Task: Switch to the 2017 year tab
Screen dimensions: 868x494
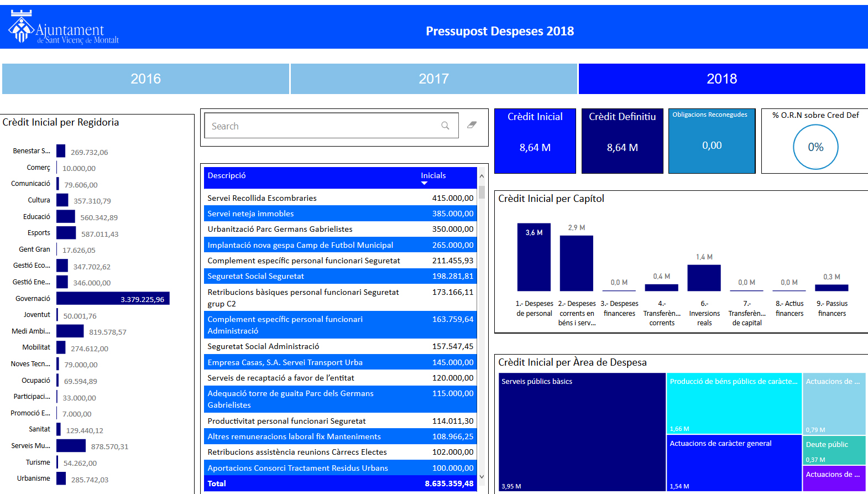Action: [x=433, y=79]
